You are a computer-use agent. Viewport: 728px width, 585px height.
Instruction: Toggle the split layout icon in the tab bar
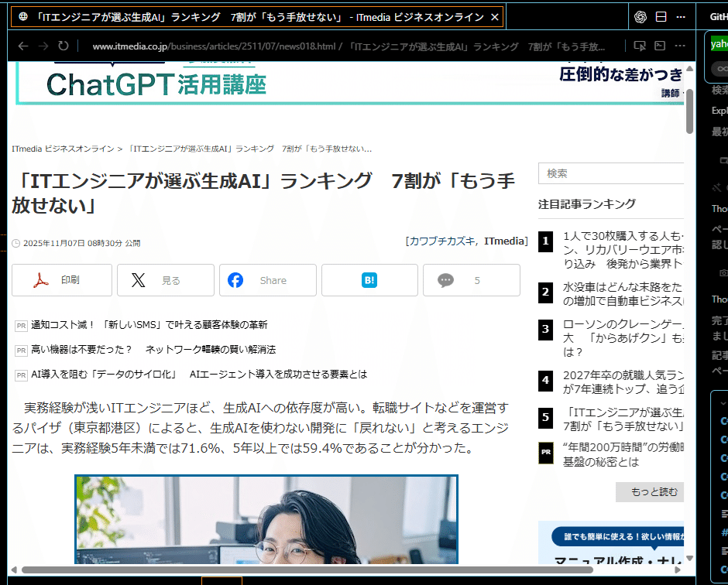(661, 17)
